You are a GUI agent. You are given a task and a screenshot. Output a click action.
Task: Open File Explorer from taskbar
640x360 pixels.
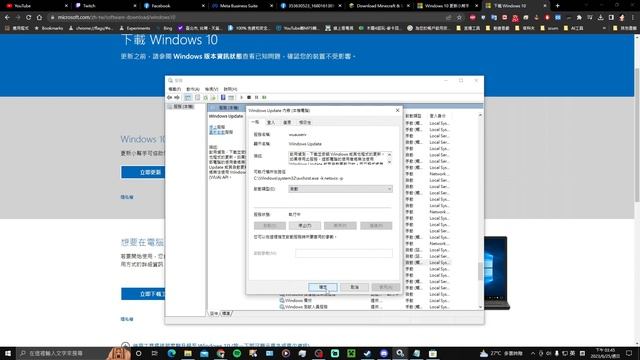188,353
